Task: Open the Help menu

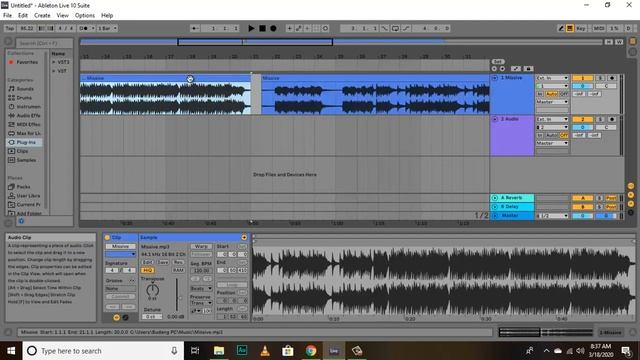Action: 107,16
